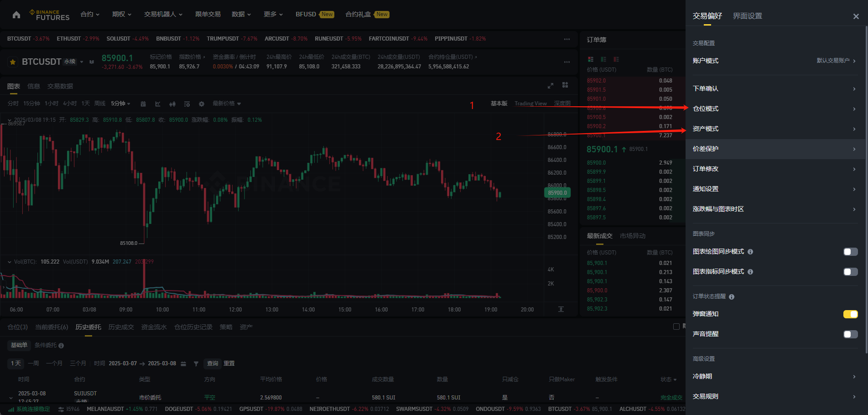Click the candlestick chart type icon

coord(172,104)
